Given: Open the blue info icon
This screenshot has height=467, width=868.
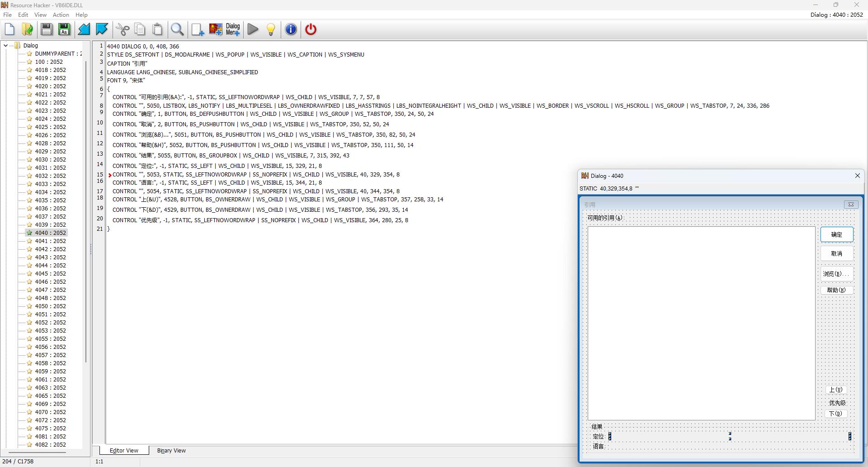Looking at the screenshot, I should click(x=291, y=29).
